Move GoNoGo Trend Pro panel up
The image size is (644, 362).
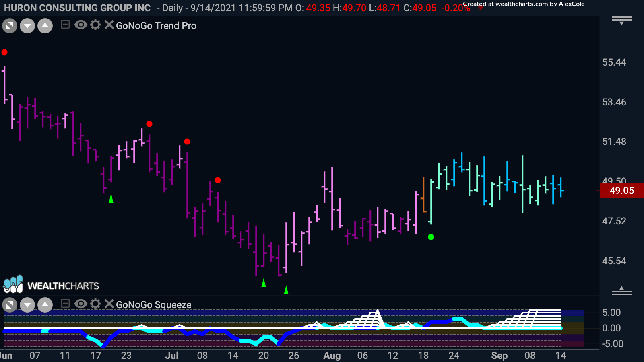(x=45, y=26)
